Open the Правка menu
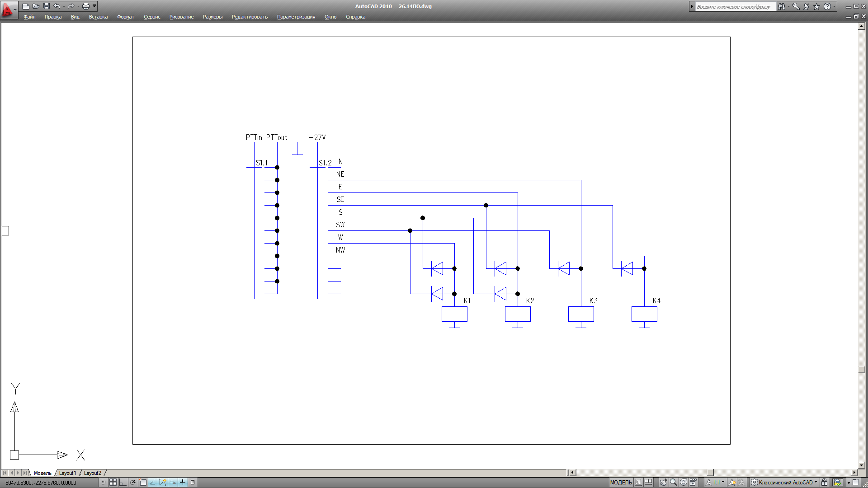 (x=53, y=17)
